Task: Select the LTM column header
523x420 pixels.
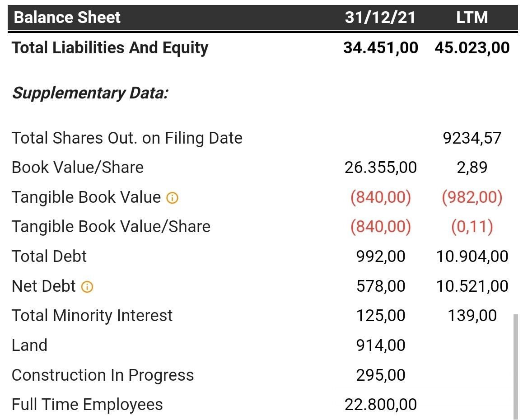Action: (472, 17)
